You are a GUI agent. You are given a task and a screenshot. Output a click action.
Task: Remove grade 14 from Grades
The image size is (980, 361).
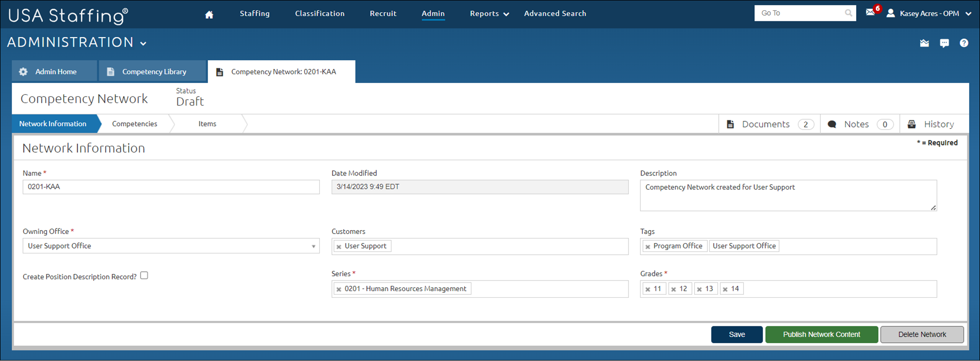[x=725, y=290]
